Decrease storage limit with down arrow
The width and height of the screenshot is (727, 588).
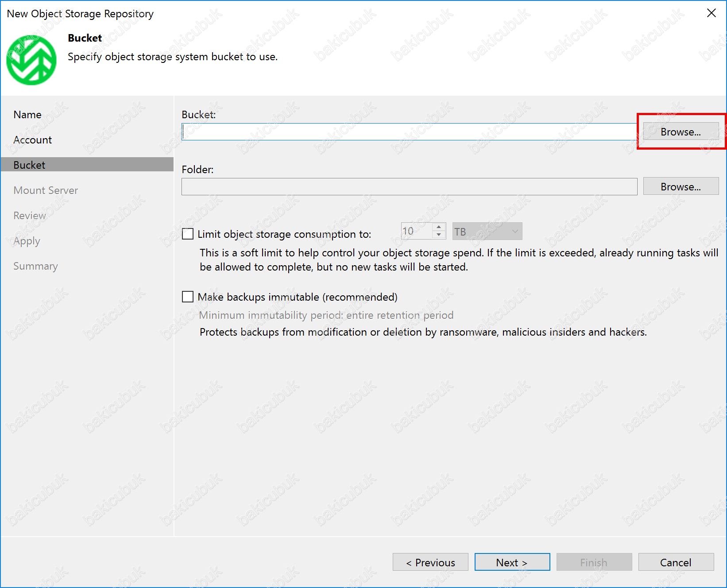439,235
